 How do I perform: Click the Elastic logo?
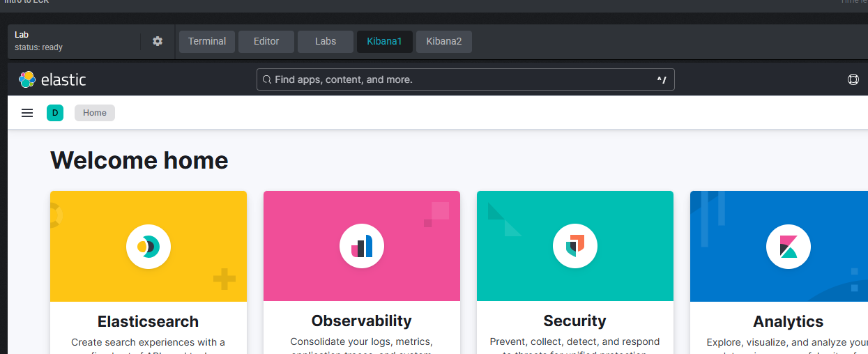52,79
